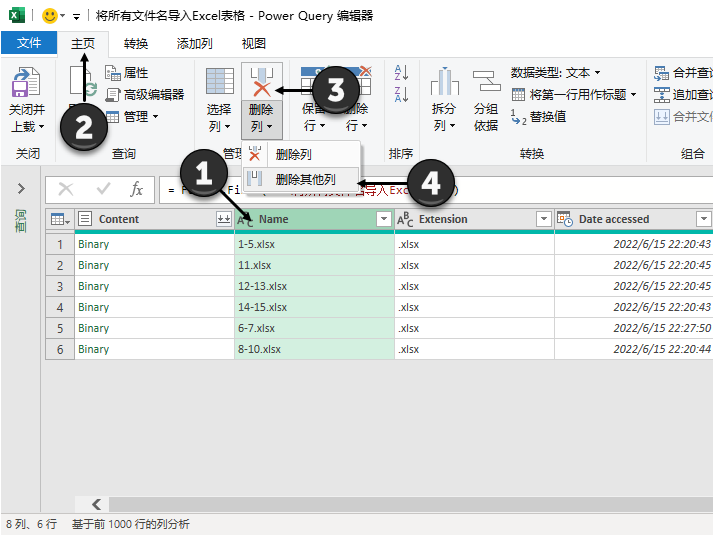Image resolution: width=713 pixels, height=536 pixels.
Task: Select the cell 11.xlsx
Action: pyautogui.click(x=314, y=265)
